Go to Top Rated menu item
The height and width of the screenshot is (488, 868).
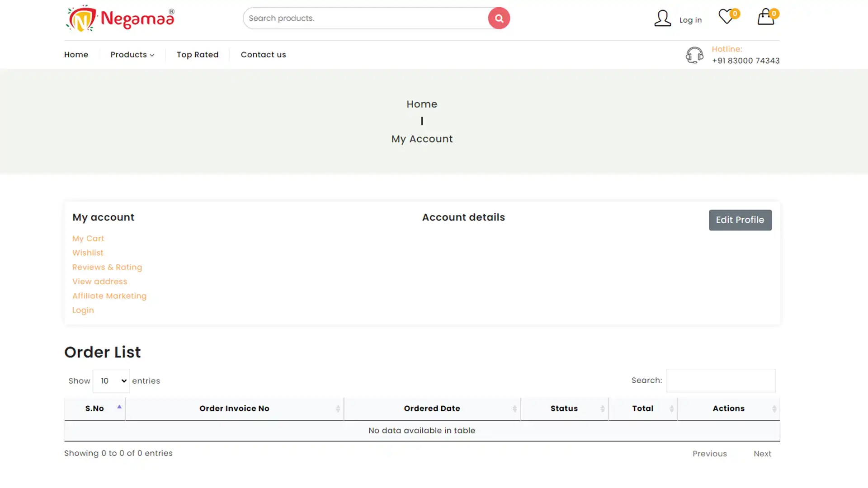198,55
